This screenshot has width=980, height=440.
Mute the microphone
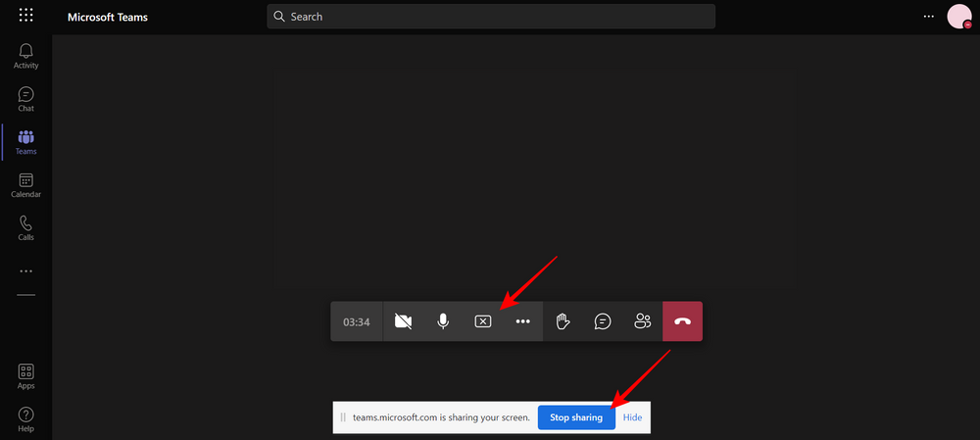[x=443, y=321]
